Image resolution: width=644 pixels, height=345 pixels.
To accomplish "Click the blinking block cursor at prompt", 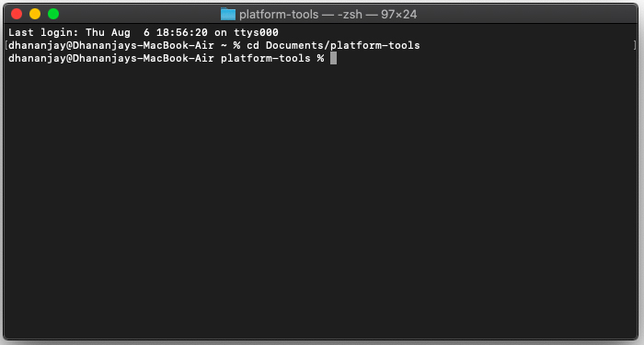I will [x=333, y=58].
